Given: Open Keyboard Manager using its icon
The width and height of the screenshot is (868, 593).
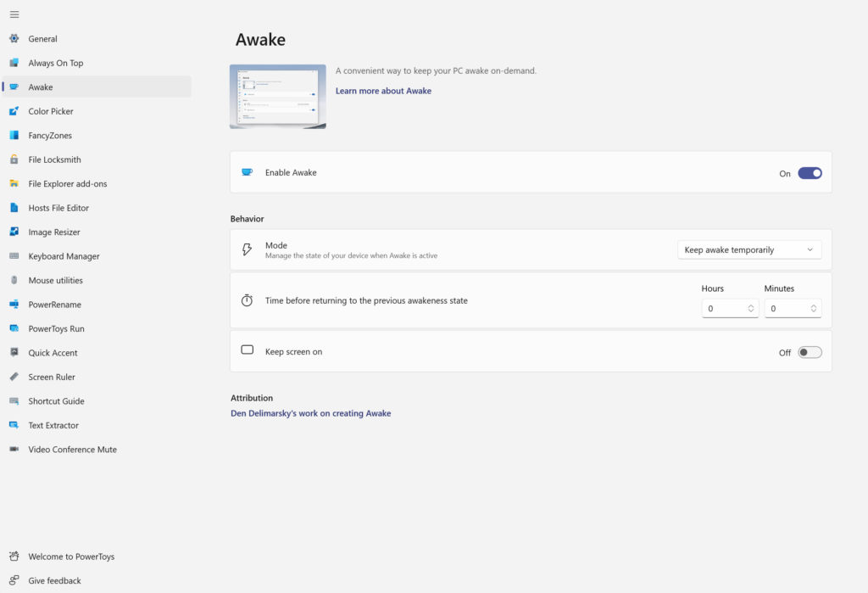Looking at the screenshot, I should [14, 256].
